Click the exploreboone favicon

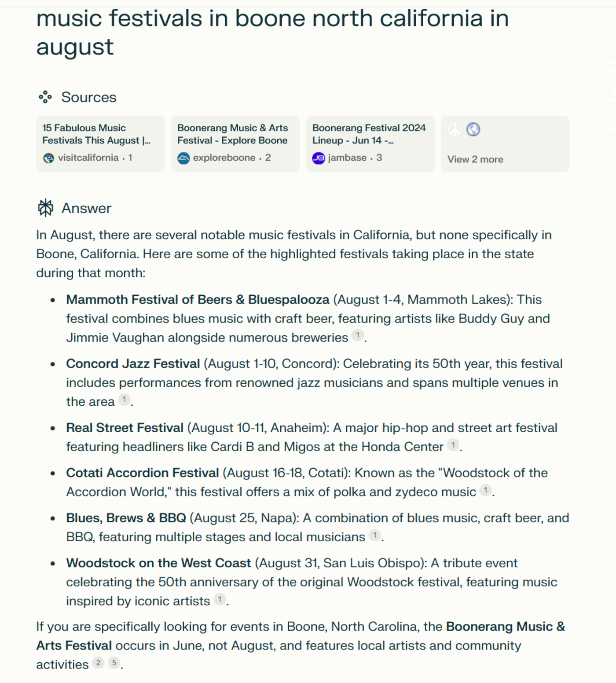(x=183, y=158)
